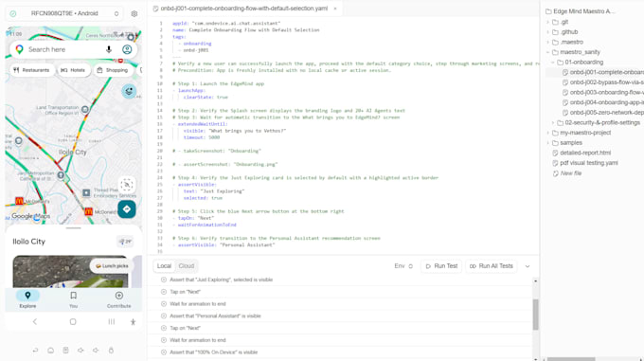Image resolution: width=644 pixels, height=361 pixels.
Task: Click the Assert "100% On-Device" is visible step
Action: pos(341,352)
